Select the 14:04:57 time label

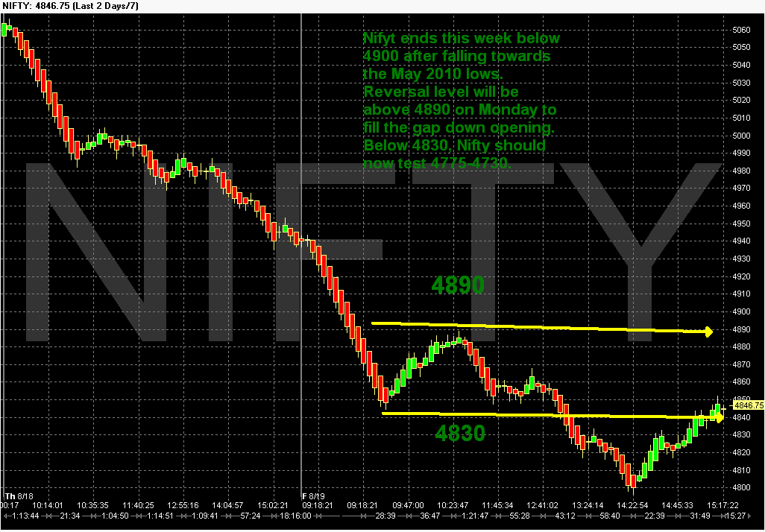pyautogui.click(x=228, y=505)
